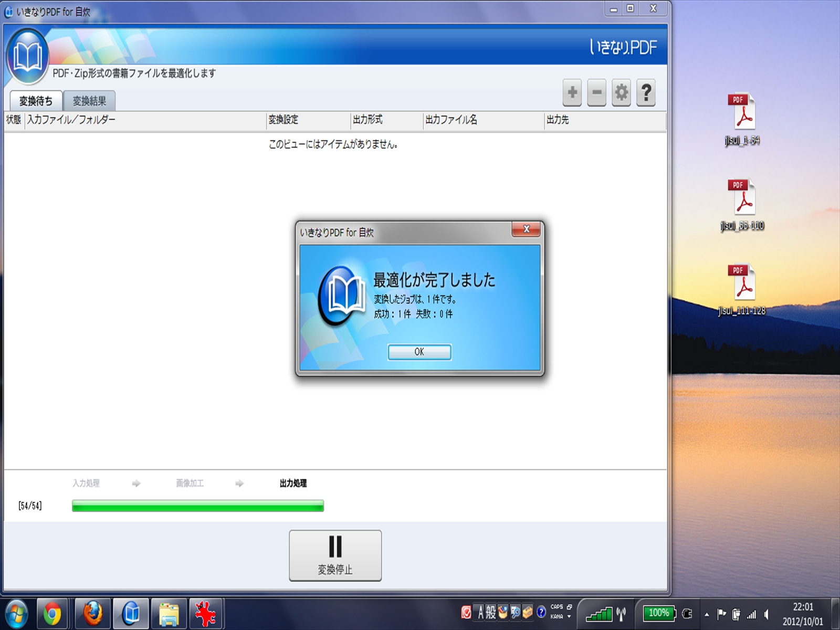Click the green conversion progress bar
The image size is (840, 630).
click(198, 506)
